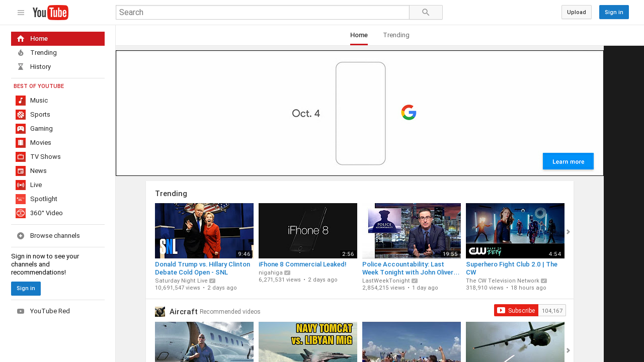Open the private jet video thumbnail
The image size is (644, 362).
[204, 342]
